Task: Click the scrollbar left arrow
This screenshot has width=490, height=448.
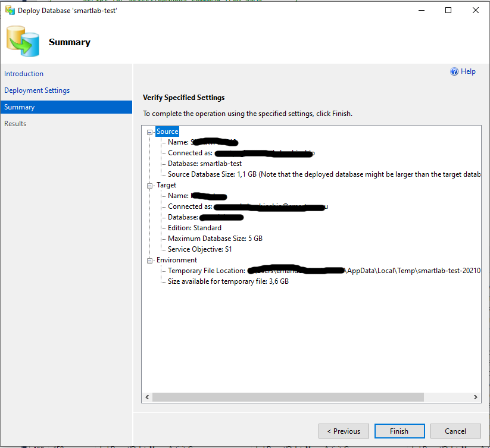Action: (x=147, y=397)
